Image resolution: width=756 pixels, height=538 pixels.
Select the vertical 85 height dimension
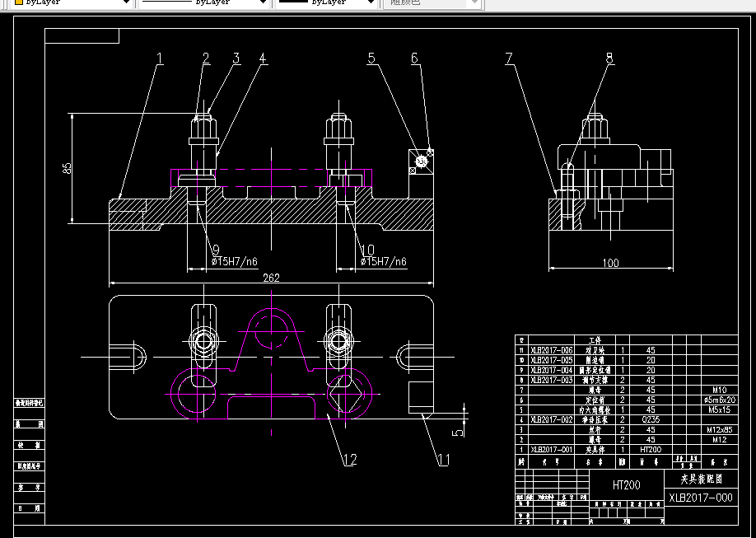coord(67,168)
